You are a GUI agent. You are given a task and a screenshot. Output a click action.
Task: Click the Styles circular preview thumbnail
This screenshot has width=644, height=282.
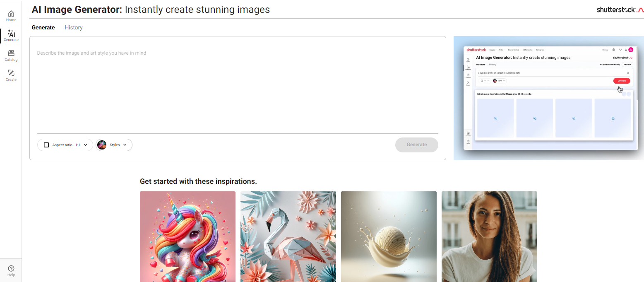coord(102,145)
